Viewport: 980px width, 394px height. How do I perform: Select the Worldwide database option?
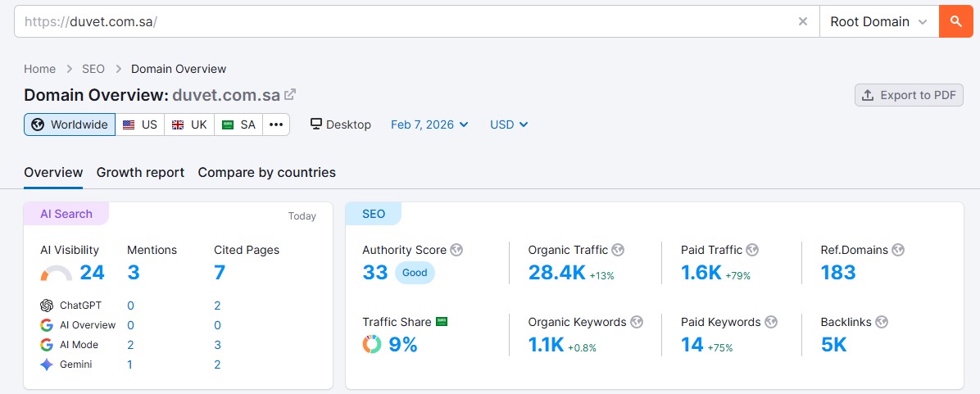click(70, 125)
